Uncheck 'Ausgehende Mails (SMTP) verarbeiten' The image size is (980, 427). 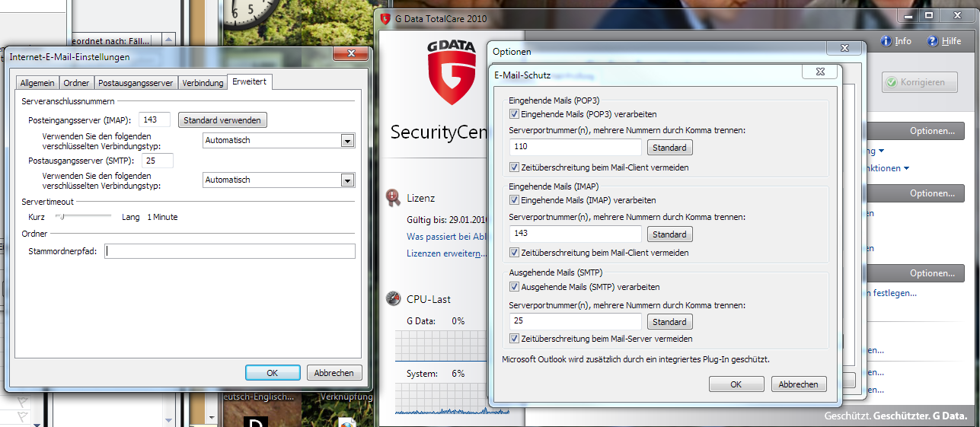pyautogui.click(x=515, y=287)
